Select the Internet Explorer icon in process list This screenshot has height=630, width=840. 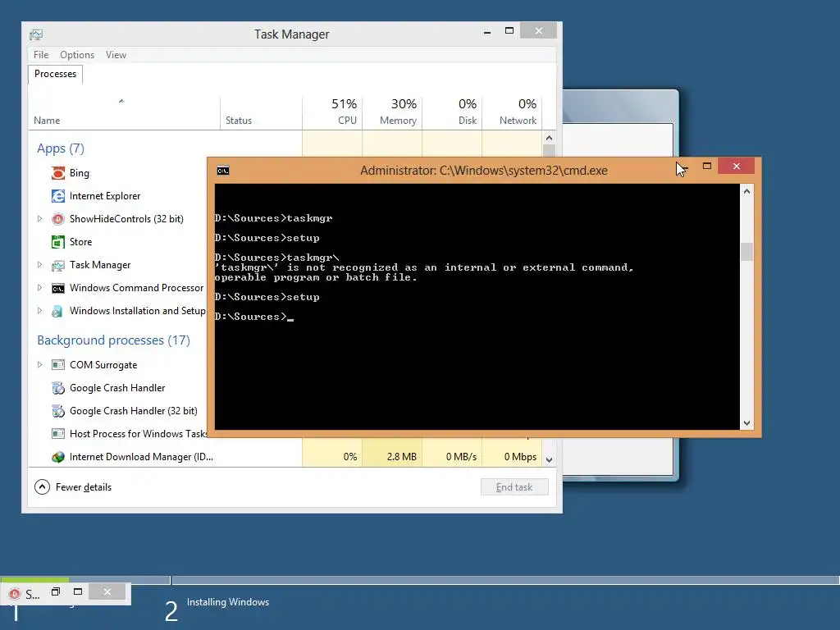click(58, 196)
